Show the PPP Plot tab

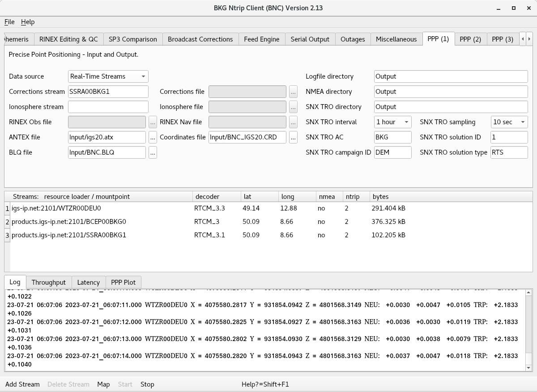[123, 282]
